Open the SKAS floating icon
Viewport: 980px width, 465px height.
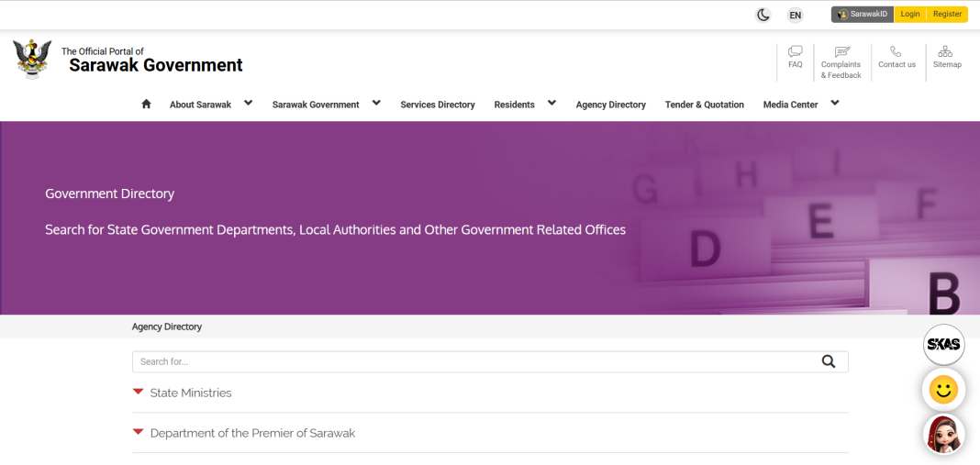[x=943, y=345]
